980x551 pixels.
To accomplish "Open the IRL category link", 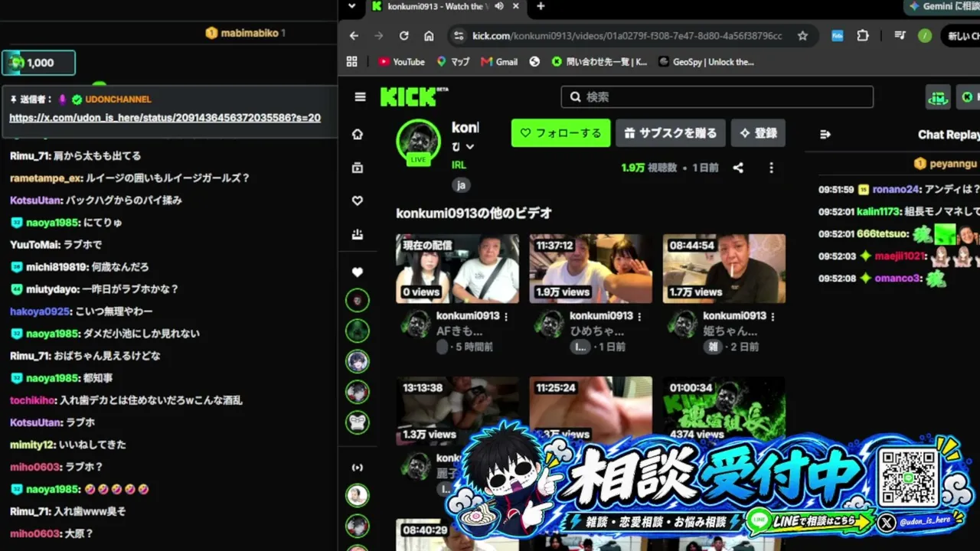I will (x=459, y=165).
